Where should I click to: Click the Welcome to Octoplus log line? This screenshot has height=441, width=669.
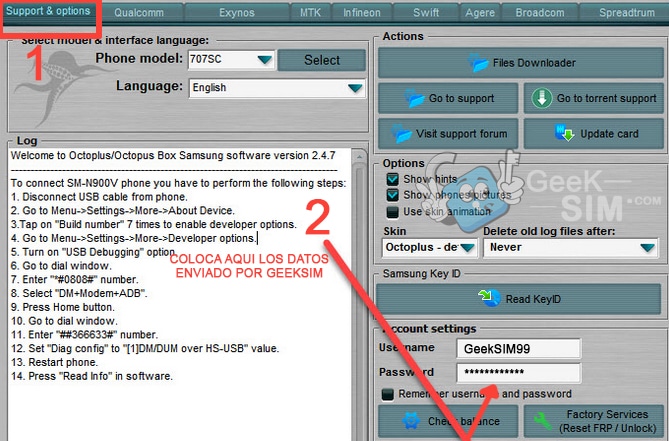click(x=173, y=155)
